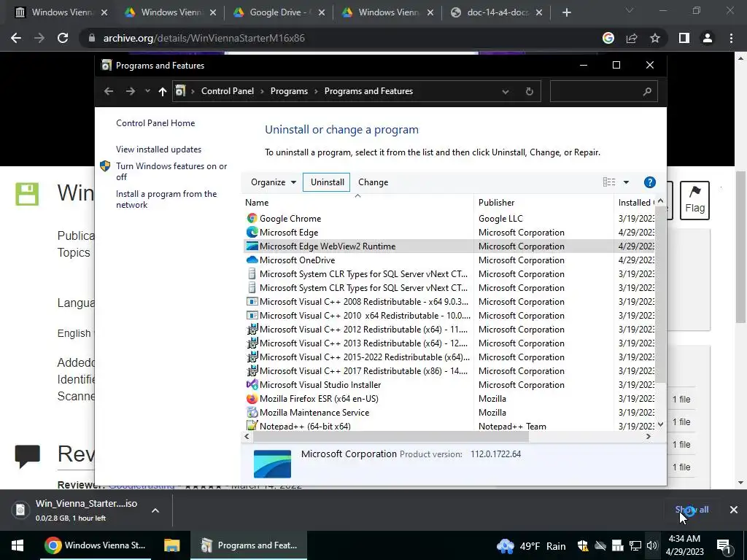The width and height of the screenshot is (747, 560).
Task: Open recent locations dropdown next to forward arrow
Action: [147, 91]
